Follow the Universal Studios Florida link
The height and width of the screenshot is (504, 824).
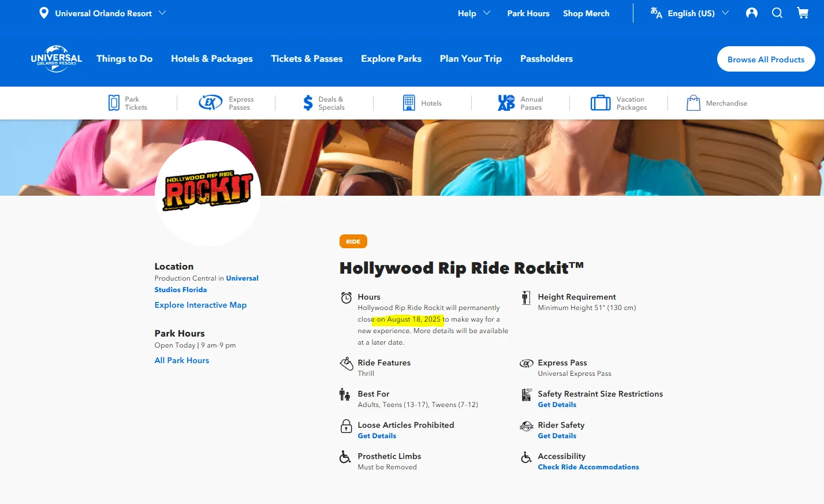click(206, 284)
